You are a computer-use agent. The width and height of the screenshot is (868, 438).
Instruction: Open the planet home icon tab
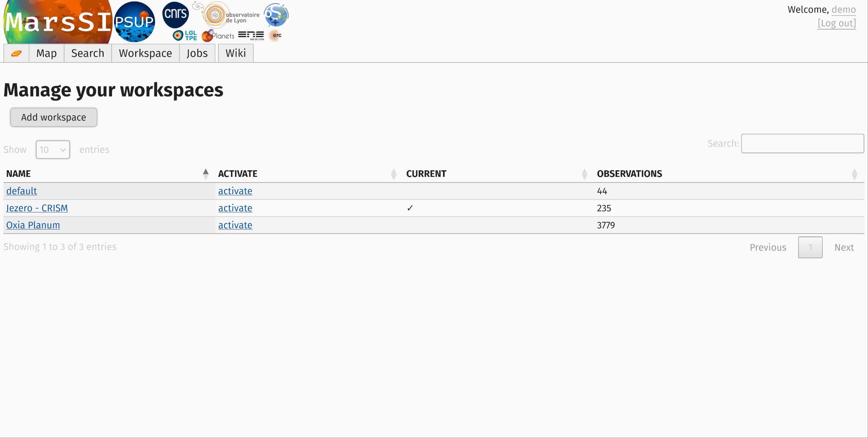(x=16, y=53)
